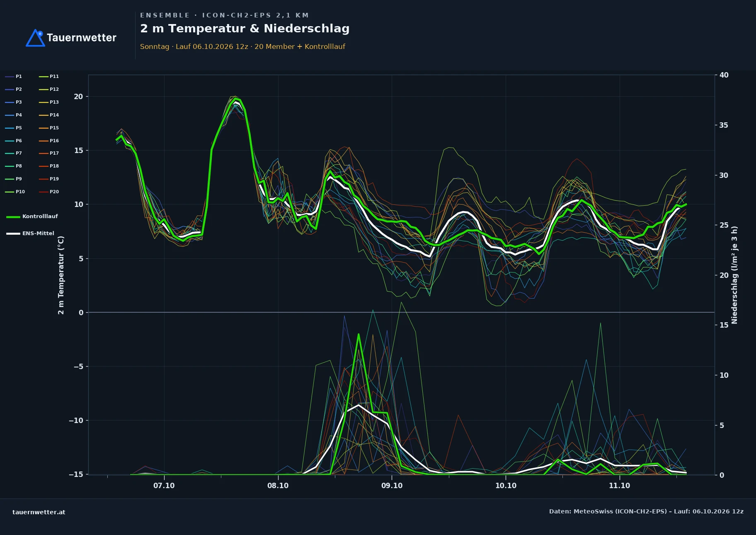Select the P8 legend entry

pyautogui.click(x=14, y=166)
